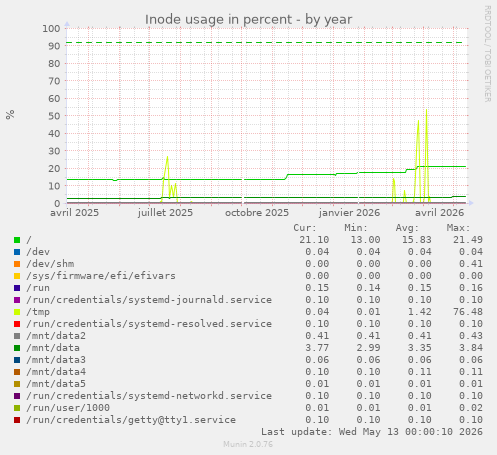Image resolution: width=497 pixels, height=455 pixels.
Task: Click the graph title 'Inode usage in percent - by year'
Action: tap(248, 20)
